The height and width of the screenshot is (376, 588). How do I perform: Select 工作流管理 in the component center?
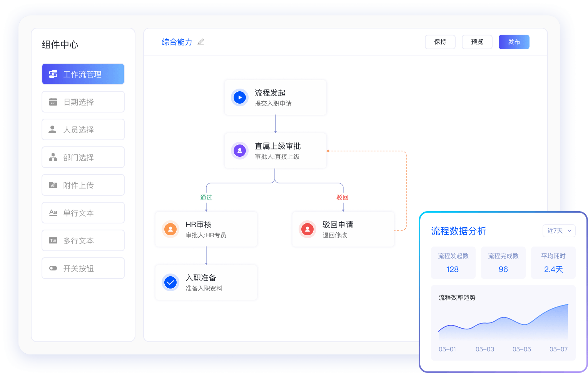(83, 74)
